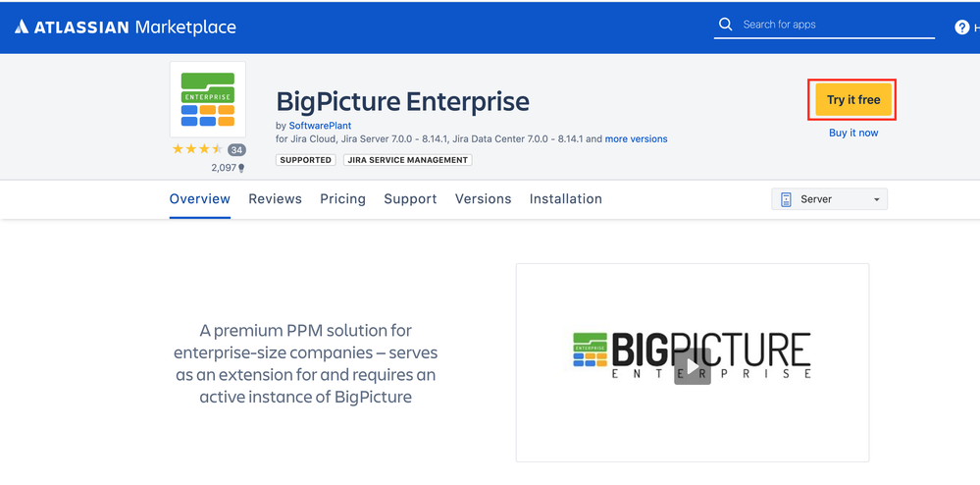Switch to the Installation tab
980x485 pixels.
tap(566, 199)
